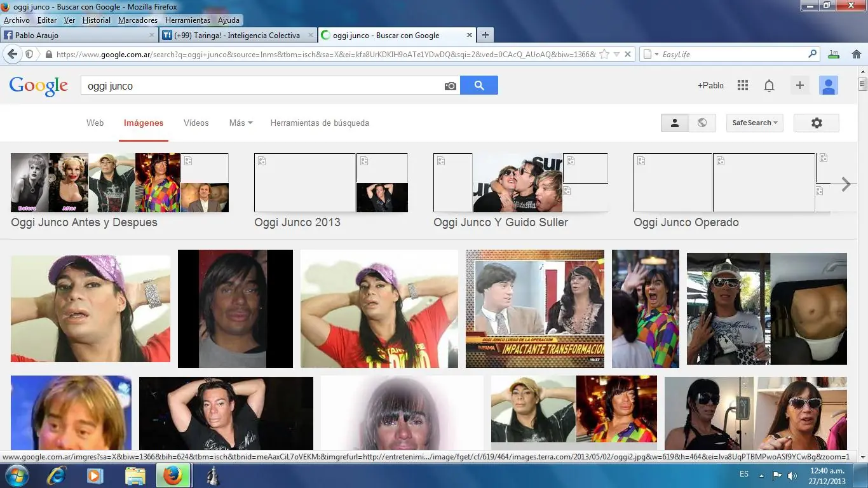Select the Web search tab
This screenshot has width=868, height=488.
click(x=95, y=123)
